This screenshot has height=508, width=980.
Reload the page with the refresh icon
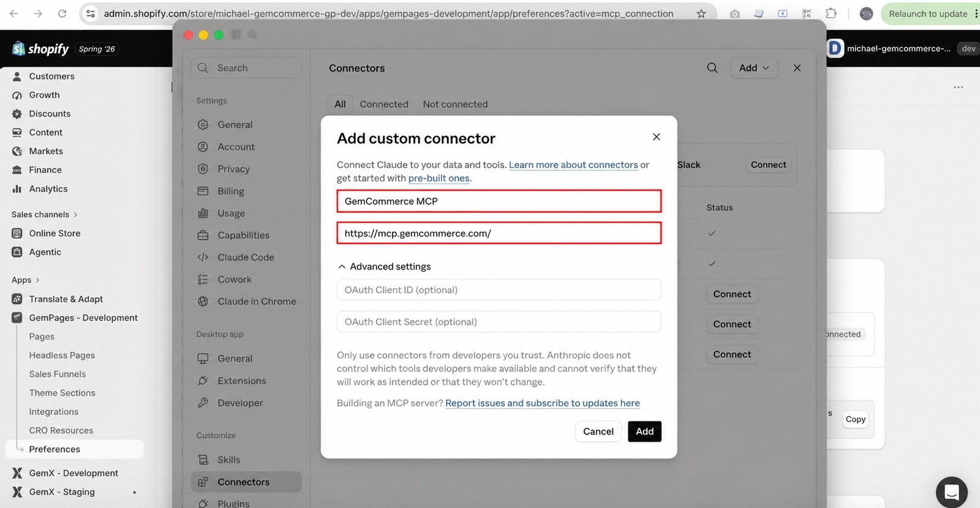point(62,13)
